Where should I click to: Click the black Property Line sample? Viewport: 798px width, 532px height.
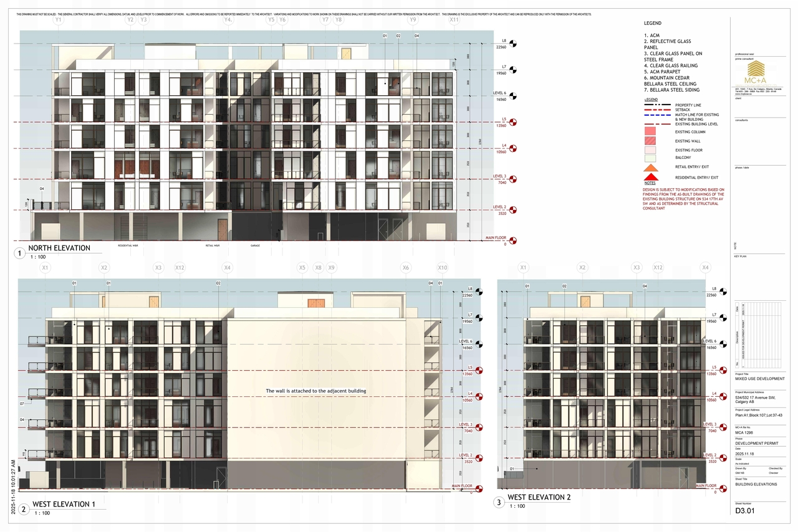657,105
